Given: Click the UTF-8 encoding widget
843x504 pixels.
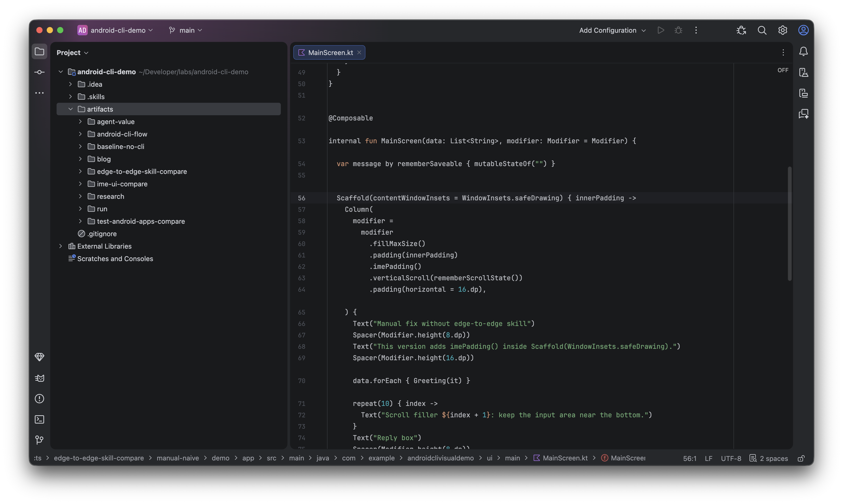Looking at the screenshot, I should point(731,458).
